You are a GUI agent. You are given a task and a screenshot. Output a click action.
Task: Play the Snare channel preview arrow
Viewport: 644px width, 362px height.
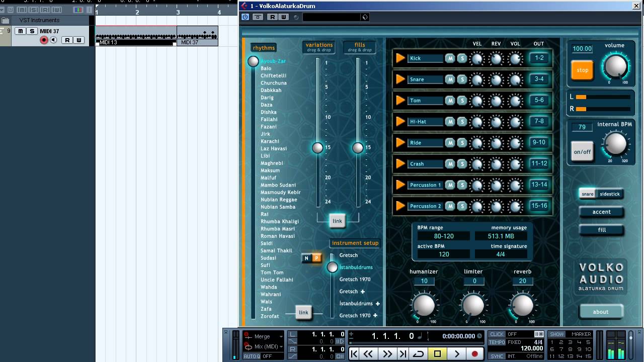[400, 79]
